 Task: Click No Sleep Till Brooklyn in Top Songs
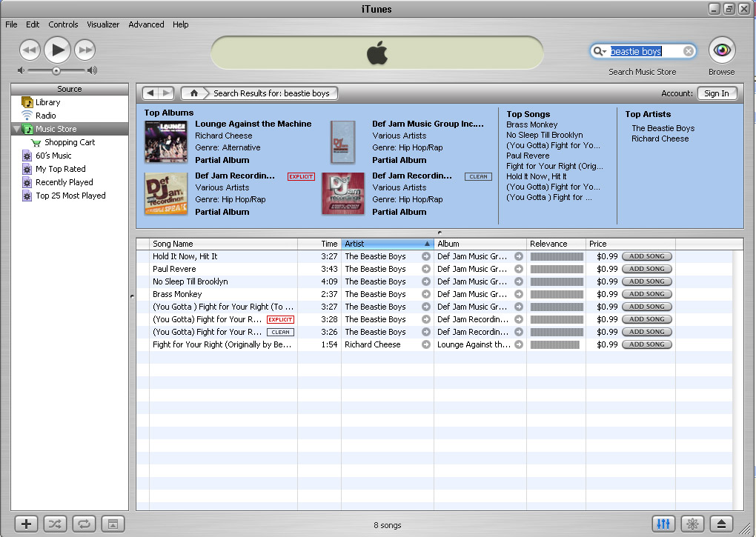click(x=544, y=135)
